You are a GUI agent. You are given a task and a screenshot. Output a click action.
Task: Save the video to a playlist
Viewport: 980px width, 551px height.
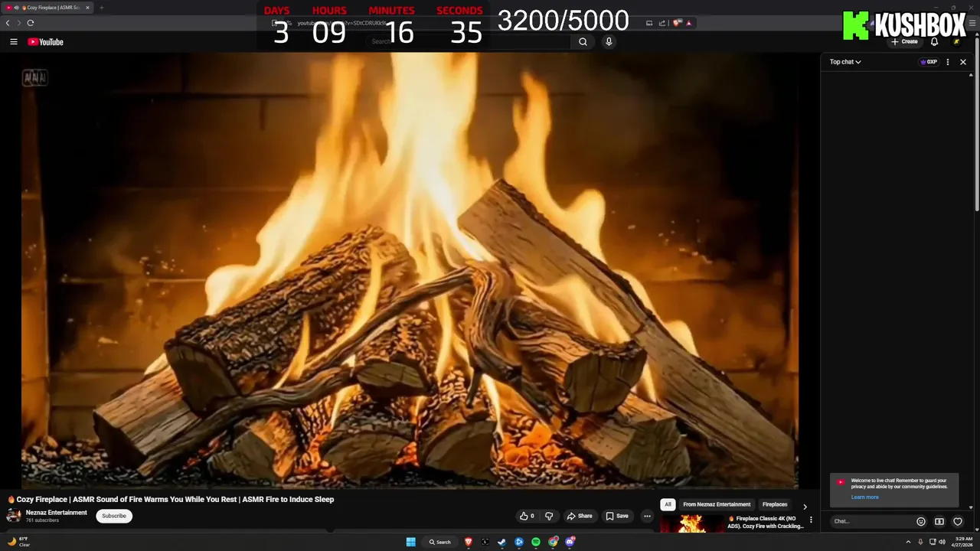(x=617, y=516)
